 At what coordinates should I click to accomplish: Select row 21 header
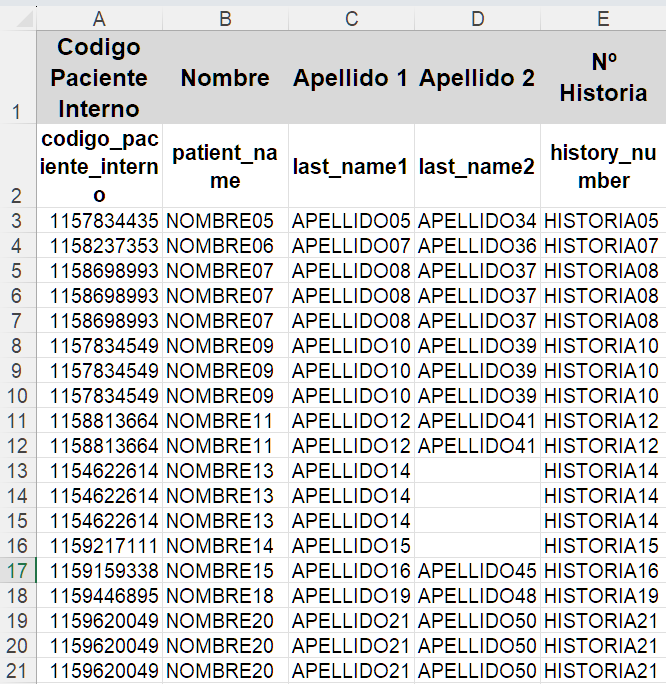click(x=18, y=671)
